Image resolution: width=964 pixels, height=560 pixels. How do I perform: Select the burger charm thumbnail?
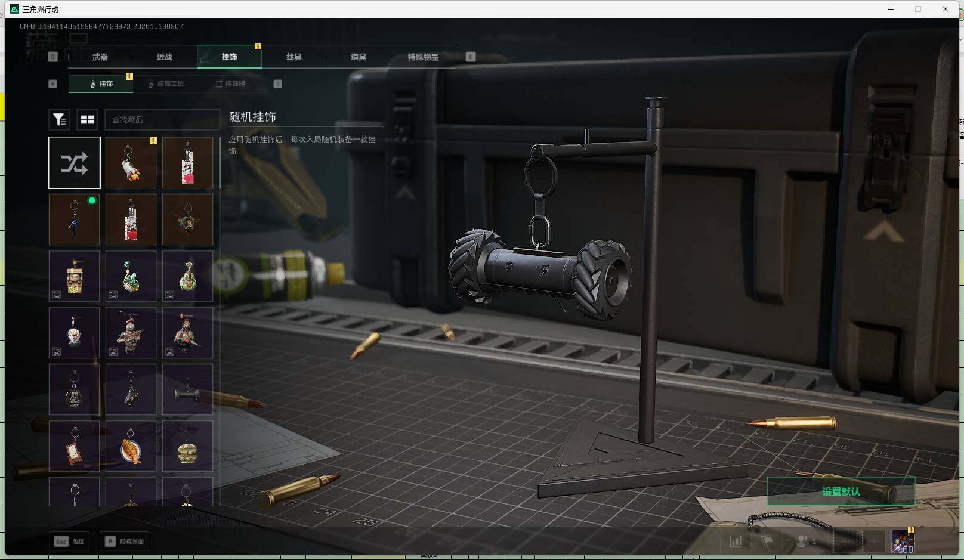187,446
